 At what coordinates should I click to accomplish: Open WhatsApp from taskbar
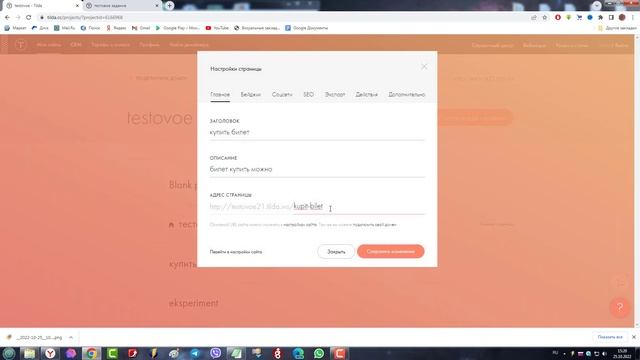tap(319, 353)
